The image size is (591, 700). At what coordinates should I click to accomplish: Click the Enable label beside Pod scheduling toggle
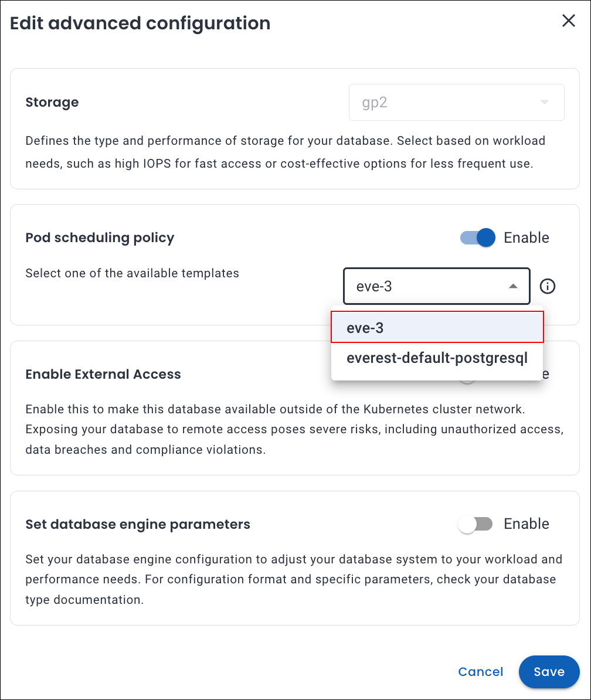[527, 237]
